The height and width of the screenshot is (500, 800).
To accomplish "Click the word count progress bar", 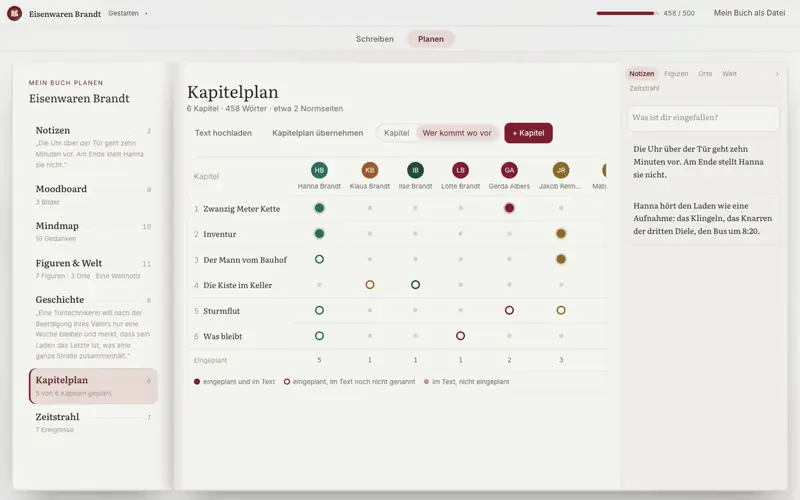I will (627, 13).
